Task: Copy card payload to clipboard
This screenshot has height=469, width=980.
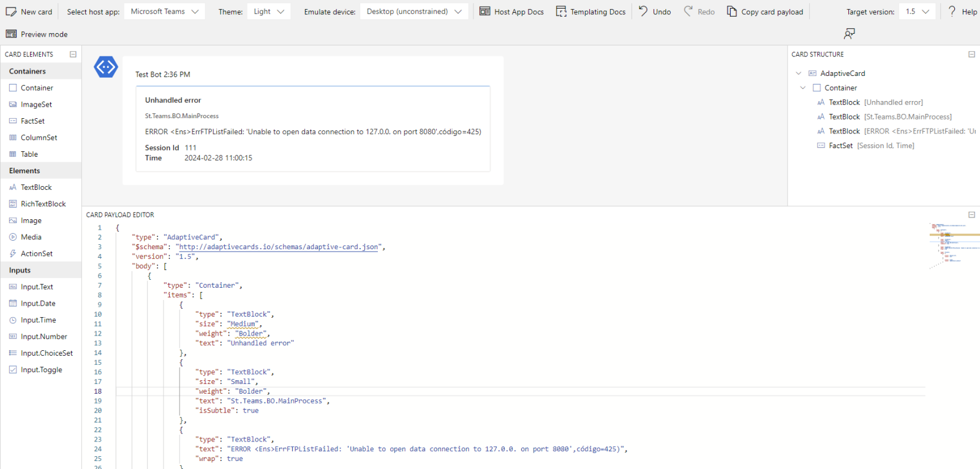Action: point(765,12)
